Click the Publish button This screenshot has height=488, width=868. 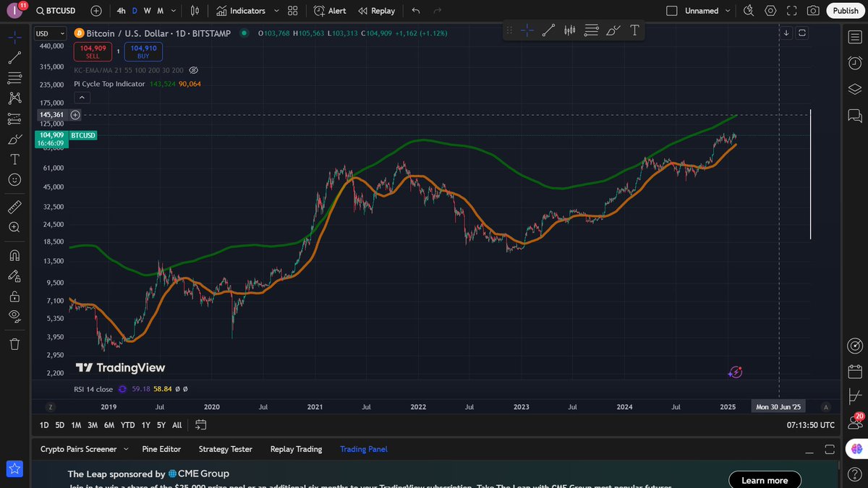846,11
